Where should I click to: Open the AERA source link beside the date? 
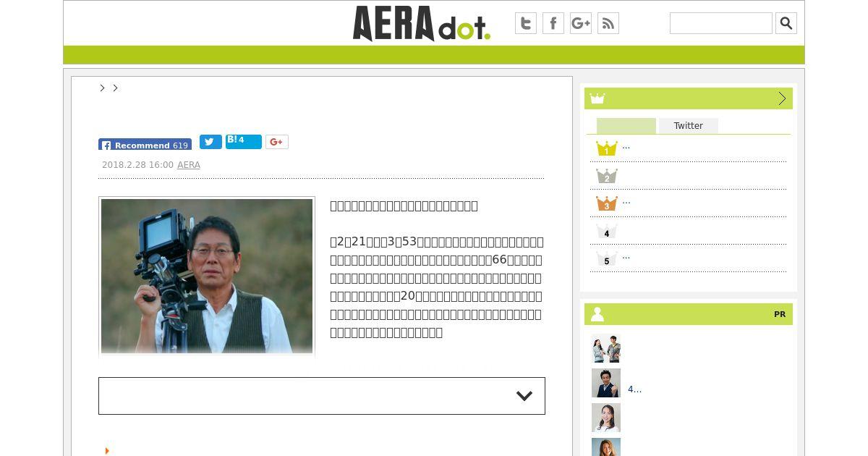click(189, 165)
